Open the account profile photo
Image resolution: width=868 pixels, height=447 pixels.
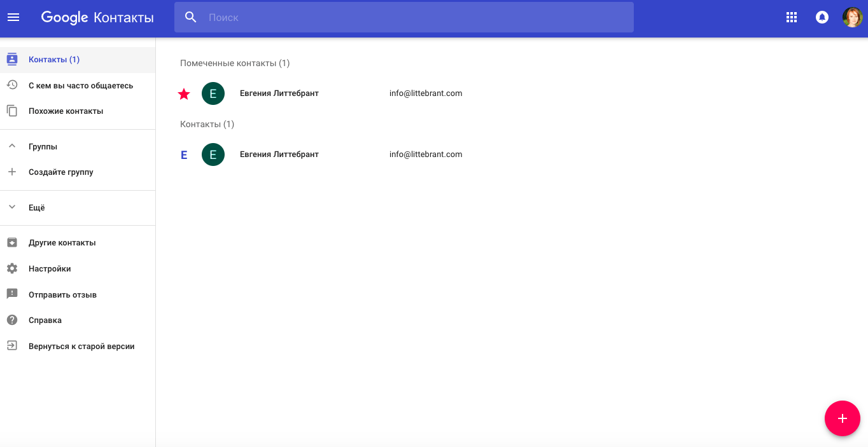coord(852,17)
